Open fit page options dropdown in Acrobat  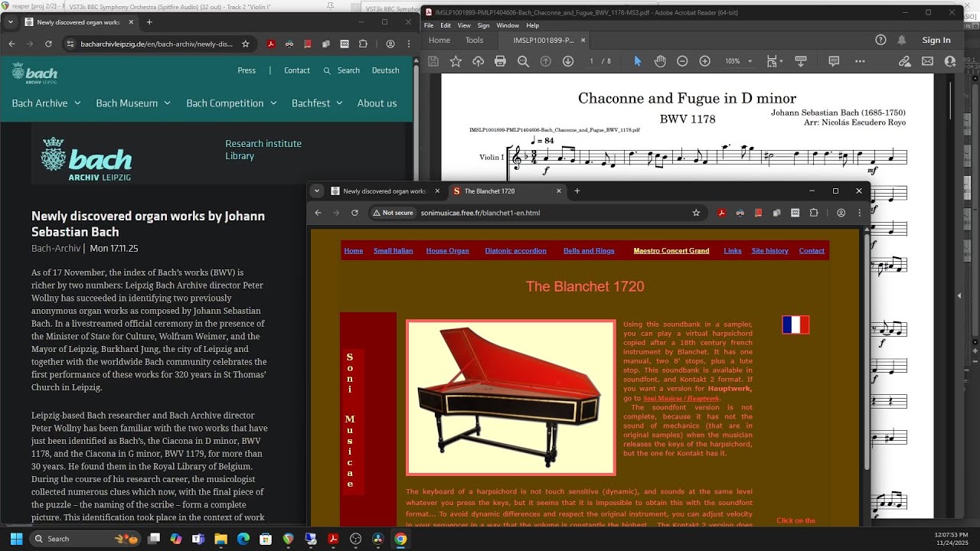pyautogui.click(x=775, y=61)
